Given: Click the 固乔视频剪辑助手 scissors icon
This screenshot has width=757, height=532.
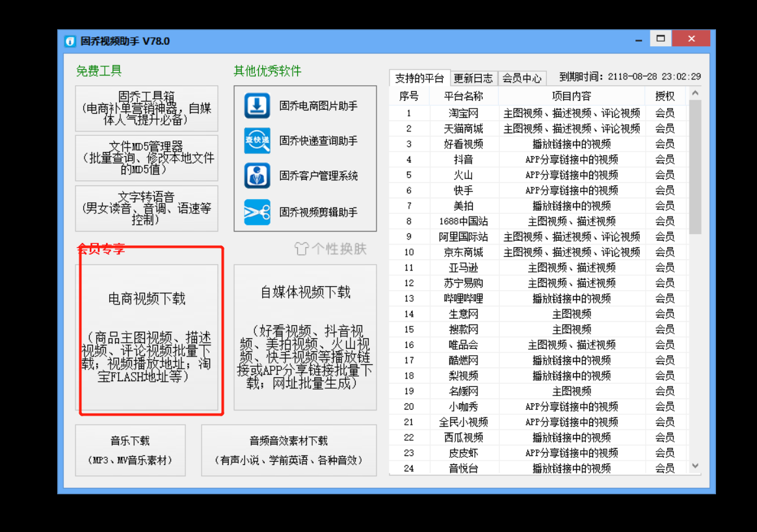Looking at the screenshot, I should click(257, 212).
